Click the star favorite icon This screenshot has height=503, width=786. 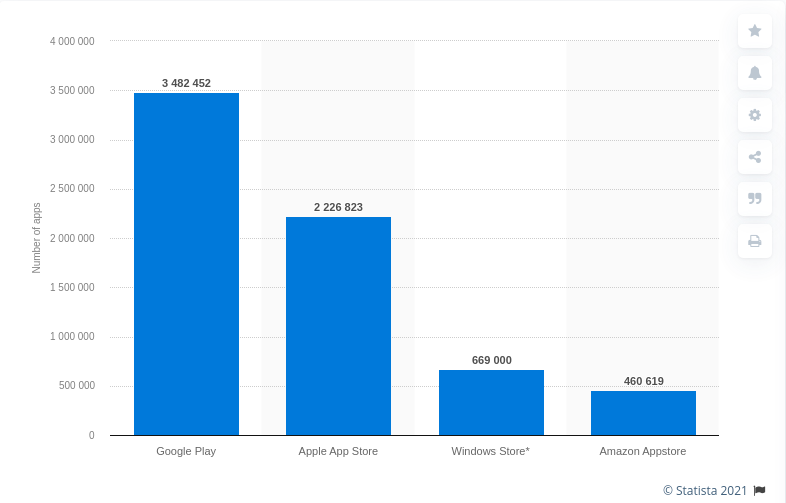[754, 31]
